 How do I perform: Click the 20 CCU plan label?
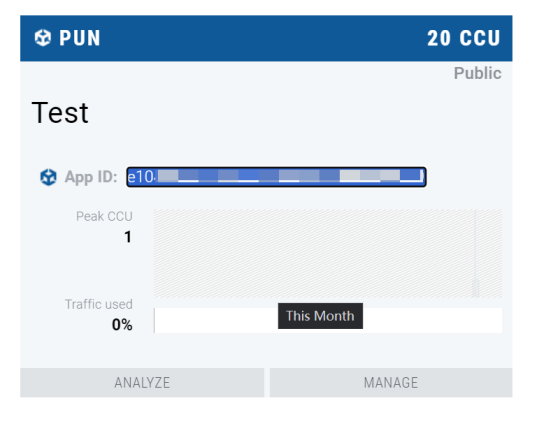[464, 38]
